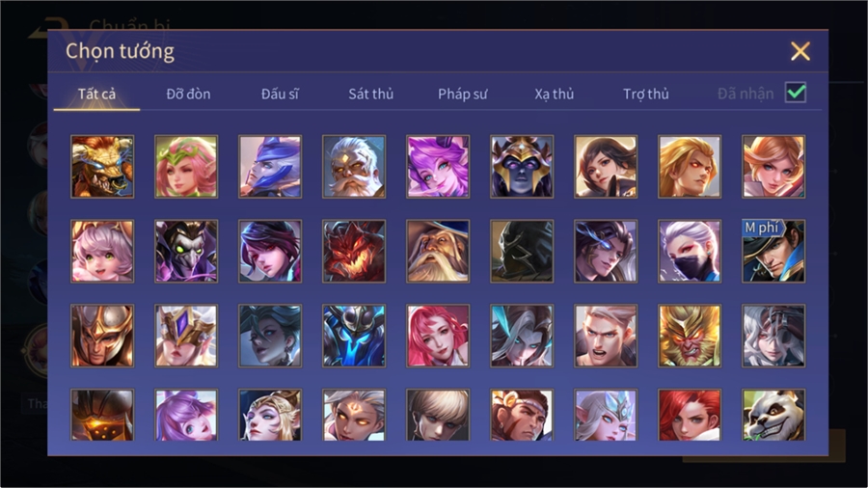Viewport: 868px width, 488px height.
Task: Show the "Pháp sư" hero category
Action: point(462,95)
